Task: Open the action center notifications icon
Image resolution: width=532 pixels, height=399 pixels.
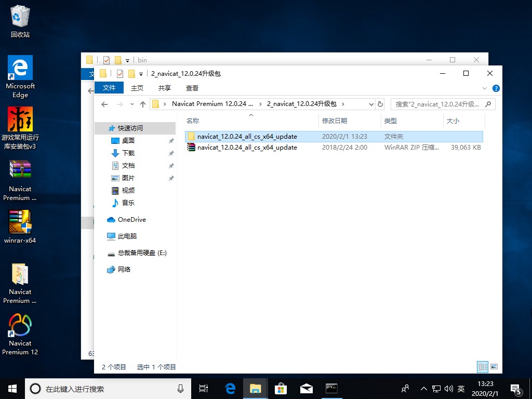Action: click(x=516, y=389)
